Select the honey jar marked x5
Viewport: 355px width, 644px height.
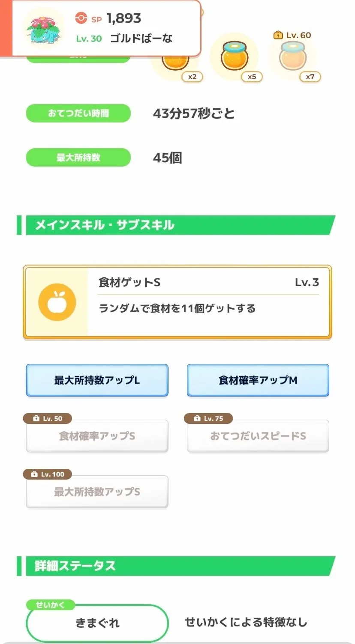tap(234, 57)
